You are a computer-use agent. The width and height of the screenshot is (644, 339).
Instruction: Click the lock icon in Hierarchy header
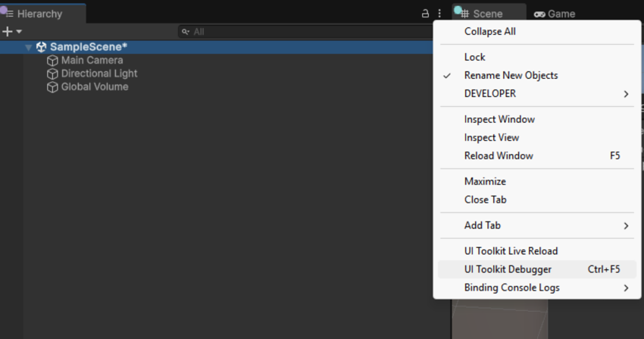tap(426, 14)
